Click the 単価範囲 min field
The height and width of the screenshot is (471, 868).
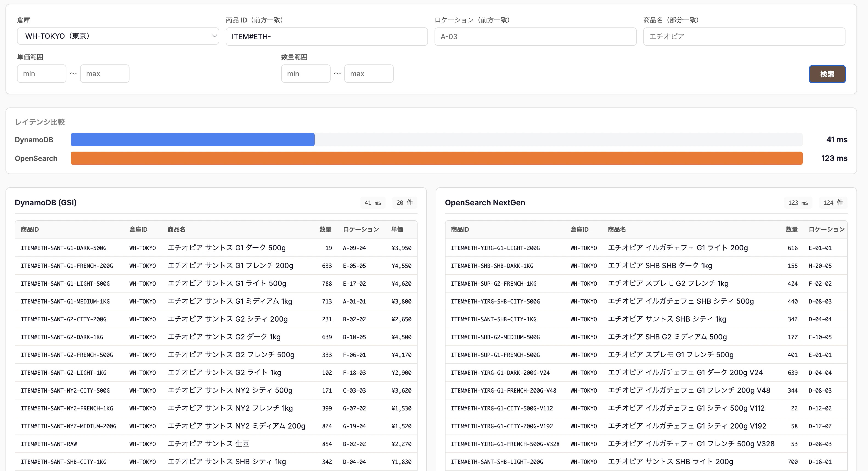pos(41,73)
